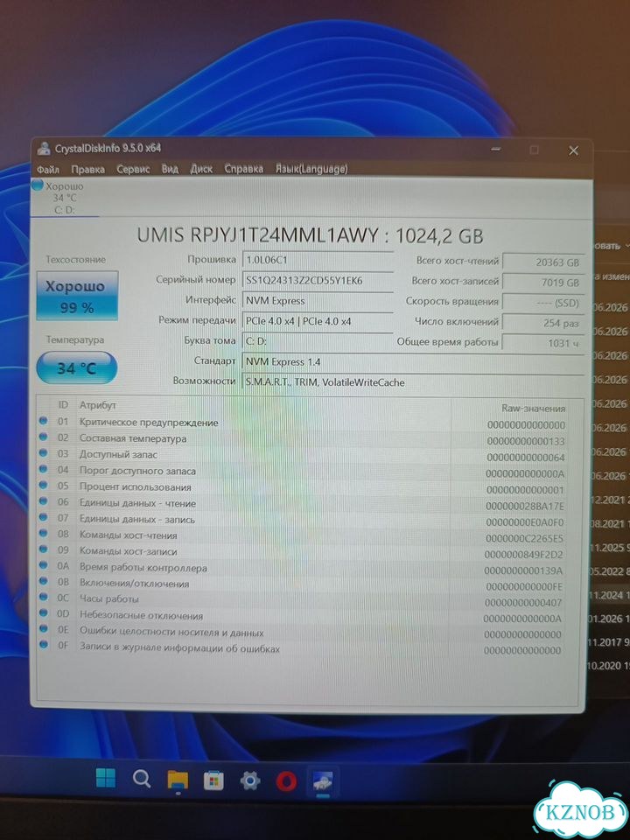This screenshot has width=630, height=840.
Task: Click status dot of Критическое предупреждение row
Action: click(44, 421)
